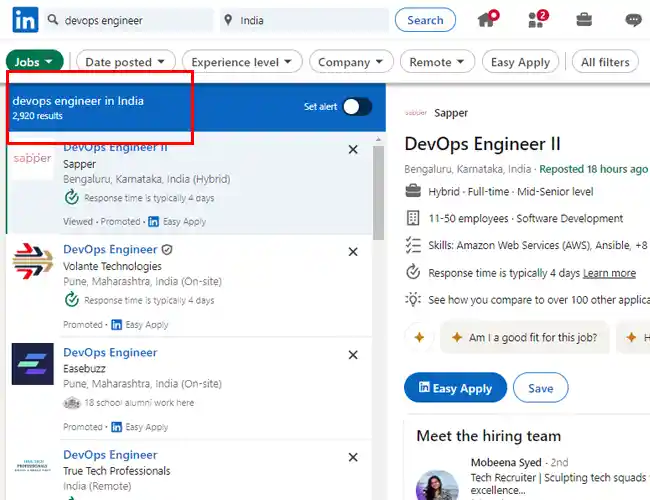Click LinkedIn Easy Apply icon on Easebuzz card
The width and height of the screenshot is (650, 500).
(116, 427)
